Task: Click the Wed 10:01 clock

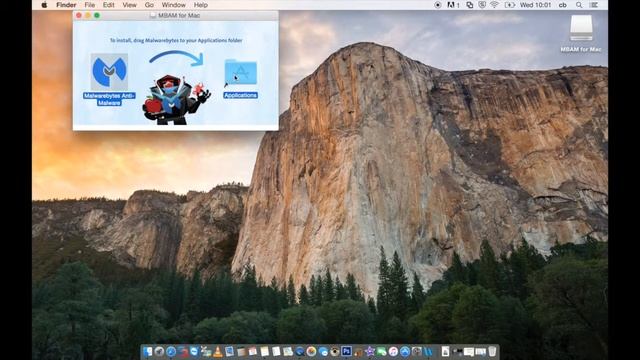Action: click(x=536, y=5)
